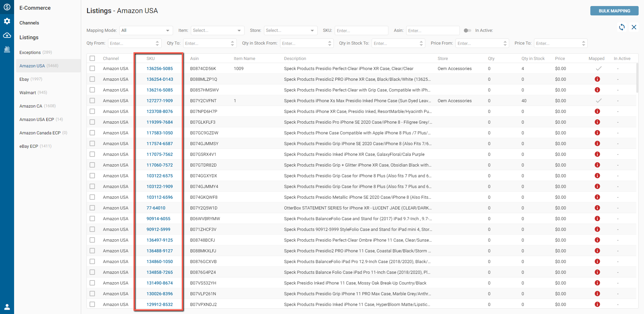
Task: Click unmapped warning icon for SKU 103112-6596
Action: pos(597,197)
